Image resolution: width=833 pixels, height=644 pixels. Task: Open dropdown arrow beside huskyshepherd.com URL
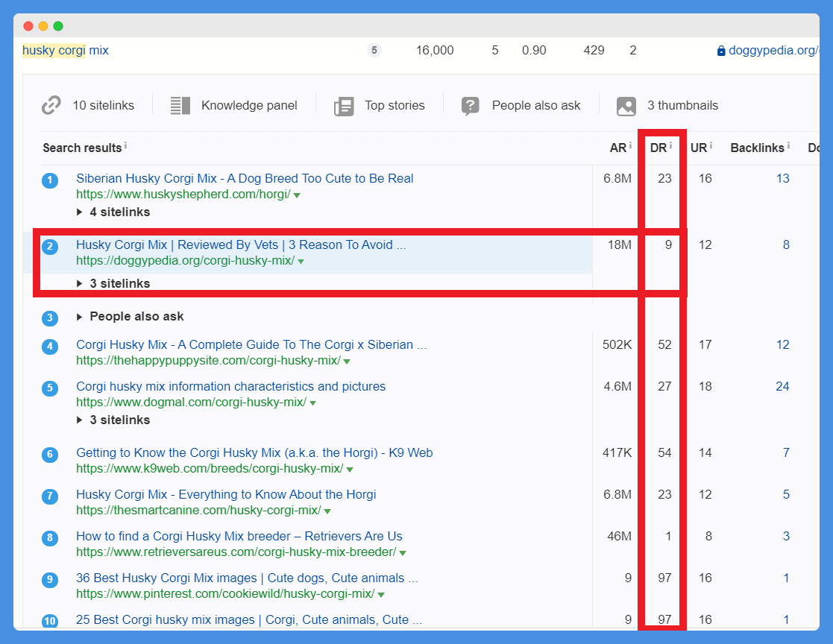point(297,195)
